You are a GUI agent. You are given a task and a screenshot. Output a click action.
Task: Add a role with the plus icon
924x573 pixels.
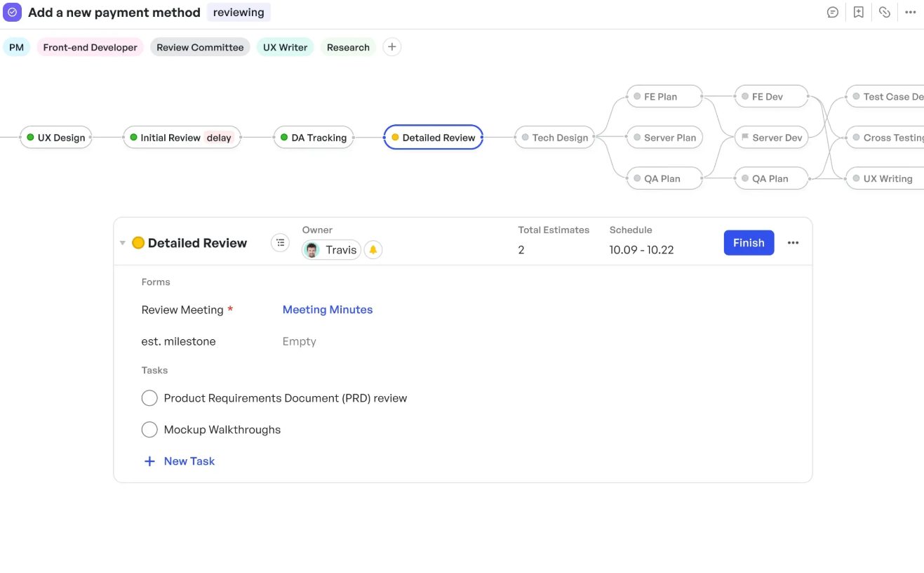392,47
